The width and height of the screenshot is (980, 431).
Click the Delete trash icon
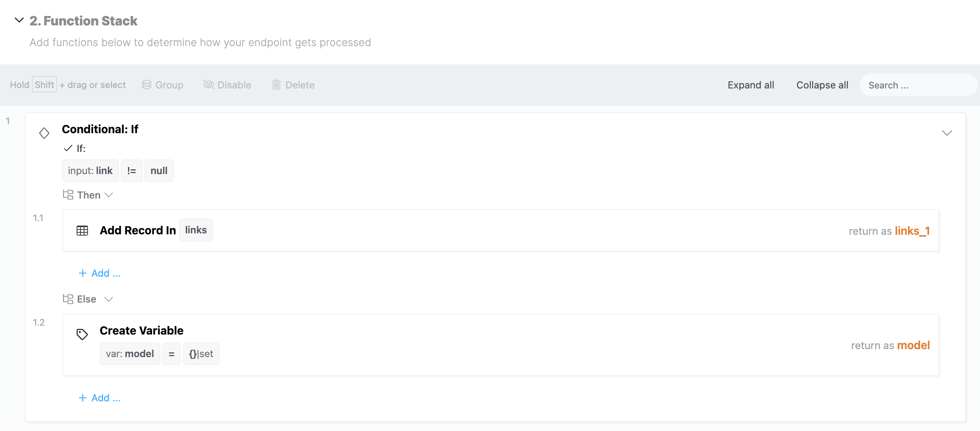pos(277,85)
